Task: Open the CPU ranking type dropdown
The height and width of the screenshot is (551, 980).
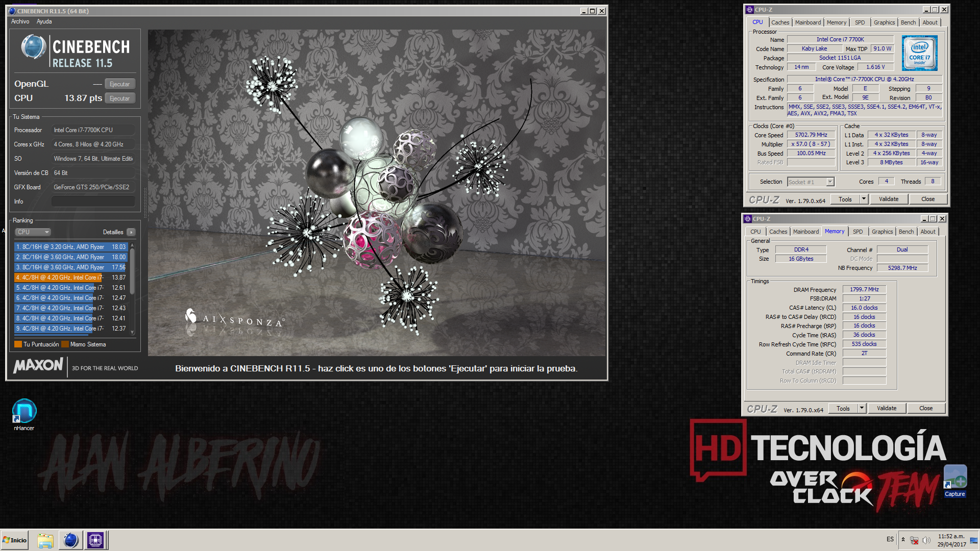Action: coord(33,232)
